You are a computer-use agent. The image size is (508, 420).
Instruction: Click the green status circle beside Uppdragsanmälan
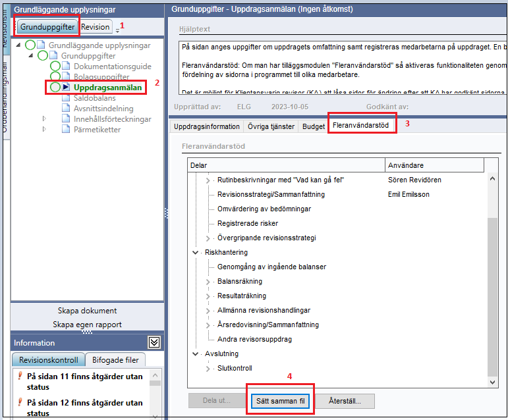pos(55,87)
